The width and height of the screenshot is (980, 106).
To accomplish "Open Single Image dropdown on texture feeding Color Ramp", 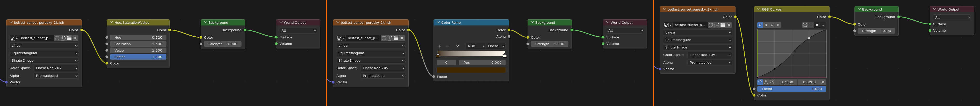I will click(371, 61).
